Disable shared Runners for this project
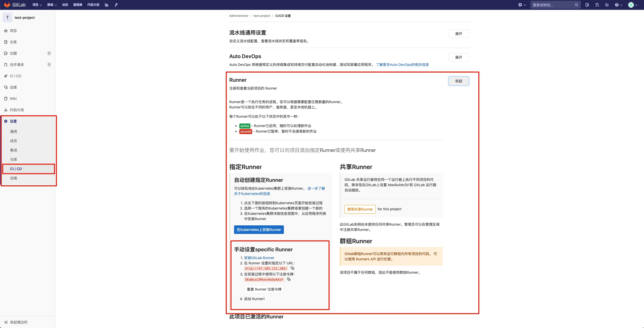Image resolution: width=644 pixels, height=328 pixels. [x=360, y=209]
